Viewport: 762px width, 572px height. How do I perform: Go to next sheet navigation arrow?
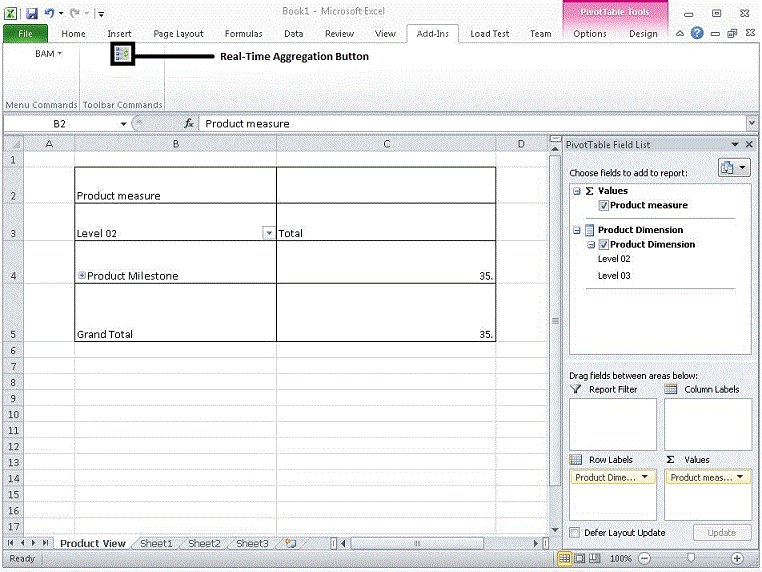coord(34,543)
